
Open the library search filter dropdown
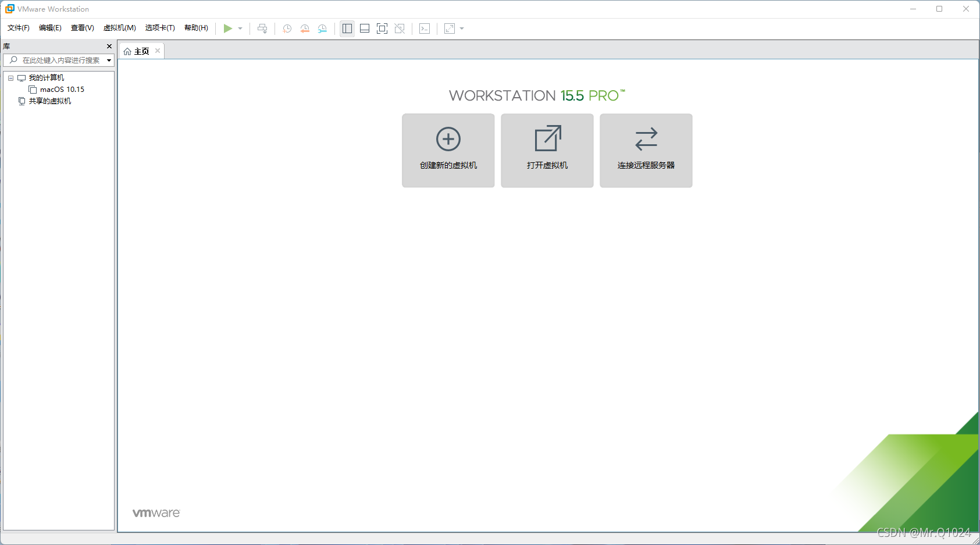pyautogui.click(x=109, y=60)
